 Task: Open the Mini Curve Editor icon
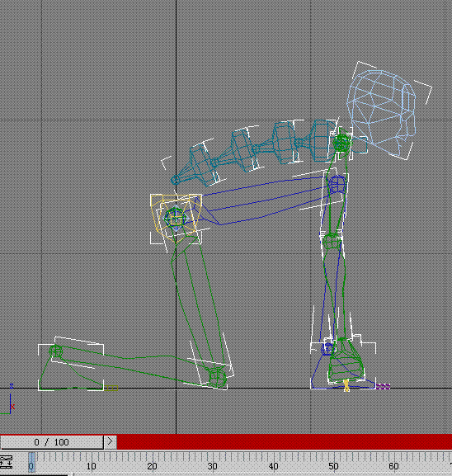pyautogui.click(x=6, y=462)
